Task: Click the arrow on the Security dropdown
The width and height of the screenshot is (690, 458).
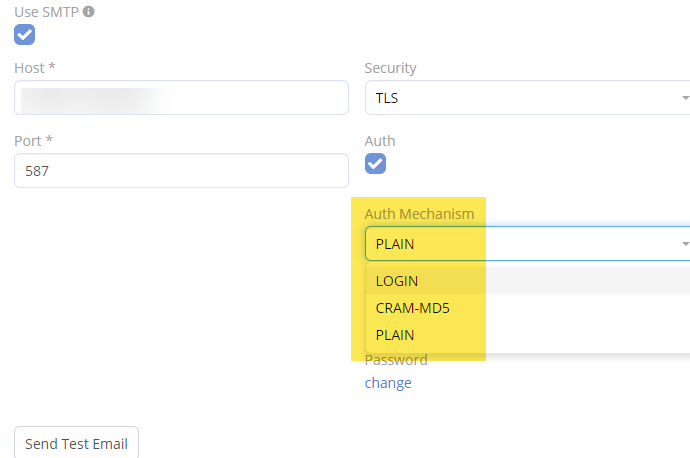Action: (685, 98)
